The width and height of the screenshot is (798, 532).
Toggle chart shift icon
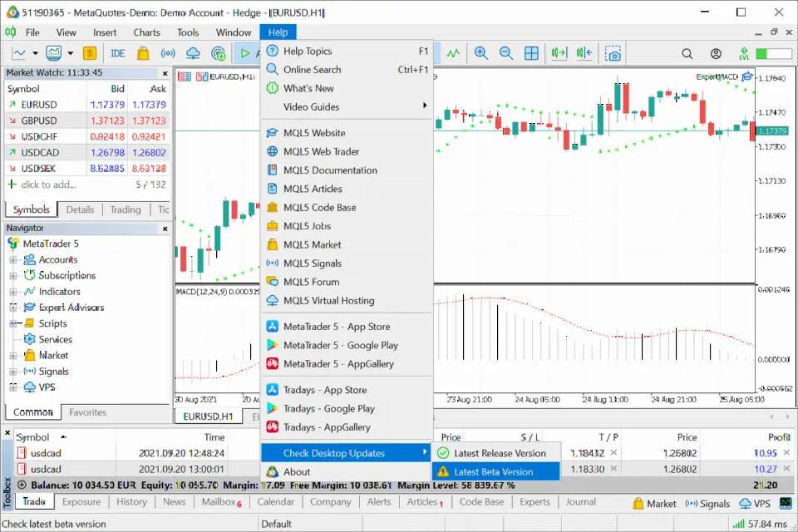(584, 53)
